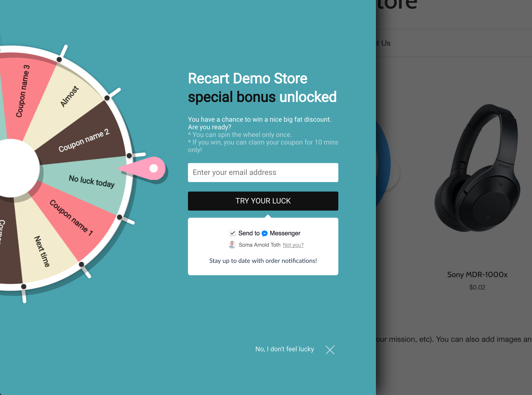The image size is (532, 395).
Task: Focus the email address input field
Action: [x=263, y=173]
